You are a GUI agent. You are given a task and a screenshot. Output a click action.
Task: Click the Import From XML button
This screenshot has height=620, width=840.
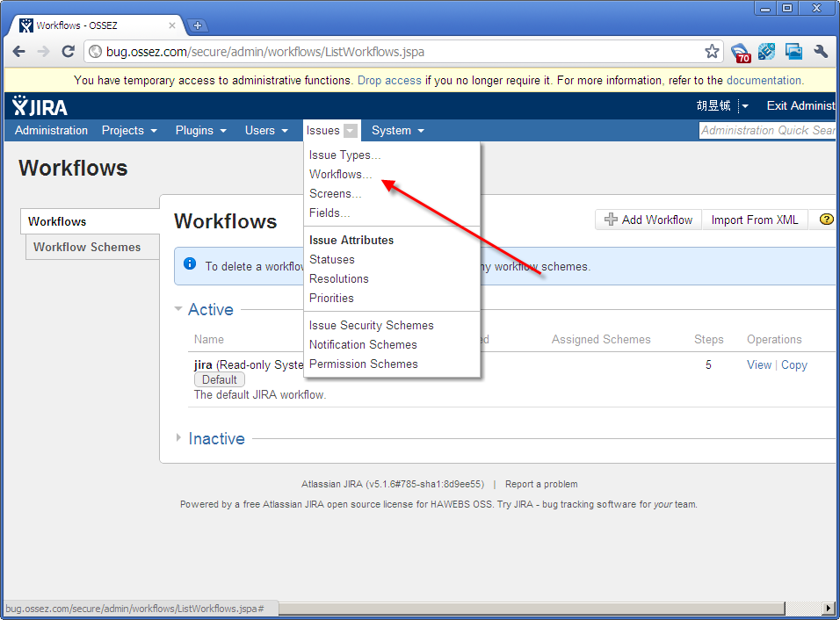(x=754, y=220)
